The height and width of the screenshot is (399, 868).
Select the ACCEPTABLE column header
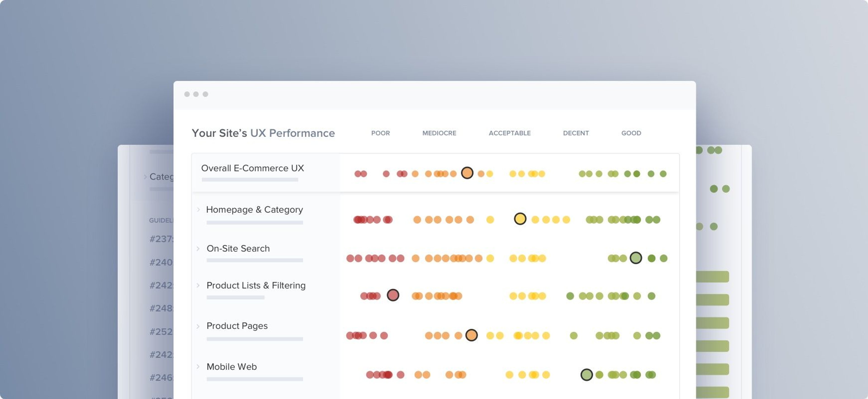point(509,133)
